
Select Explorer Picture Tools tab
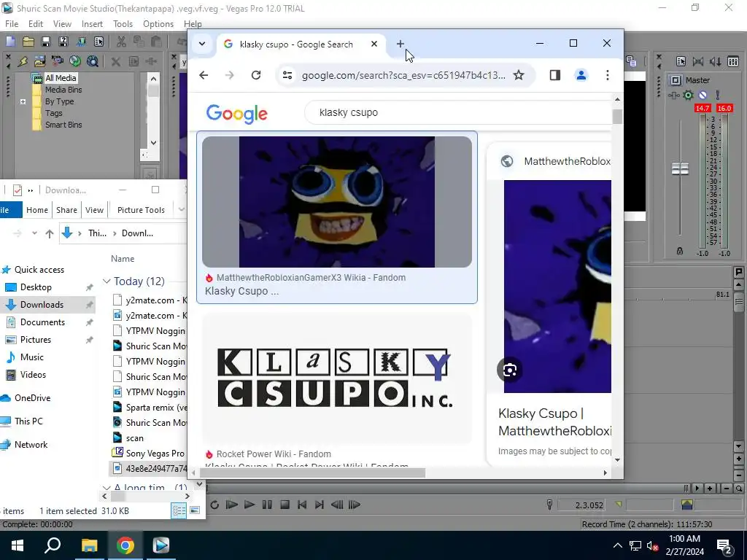(x=141, y=210)
